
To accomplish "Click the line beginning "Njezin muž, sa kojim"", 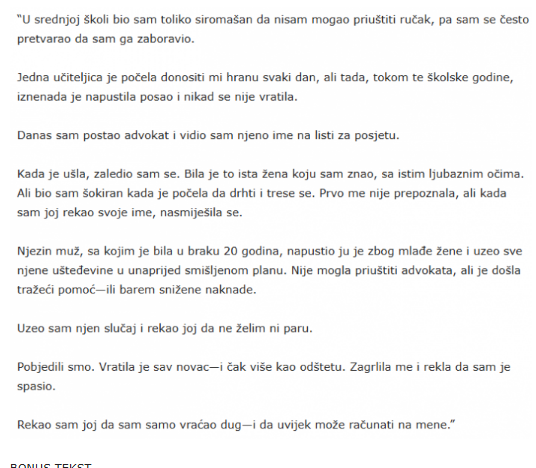I will click(269, 251).
